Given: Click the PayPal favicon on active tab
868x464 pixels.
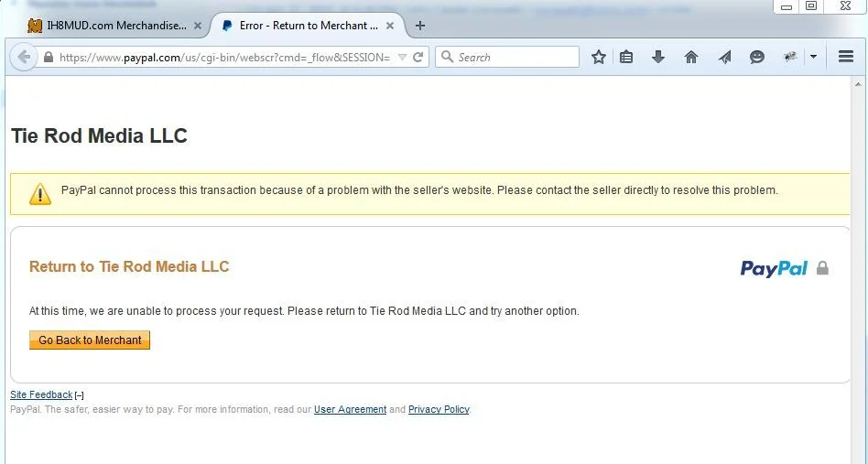Looking at the screenshot, I should click(226, 26).
